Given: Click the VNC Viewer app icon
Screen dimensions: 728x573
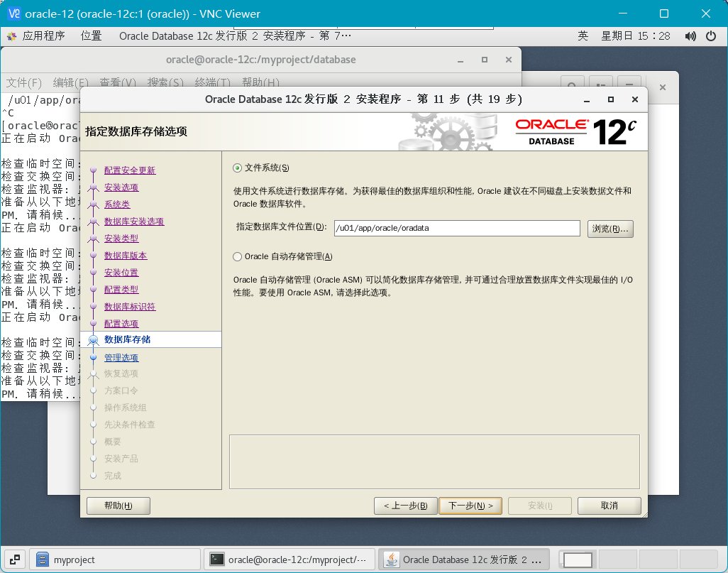Looking at the screenshot, I should point(14,13).
